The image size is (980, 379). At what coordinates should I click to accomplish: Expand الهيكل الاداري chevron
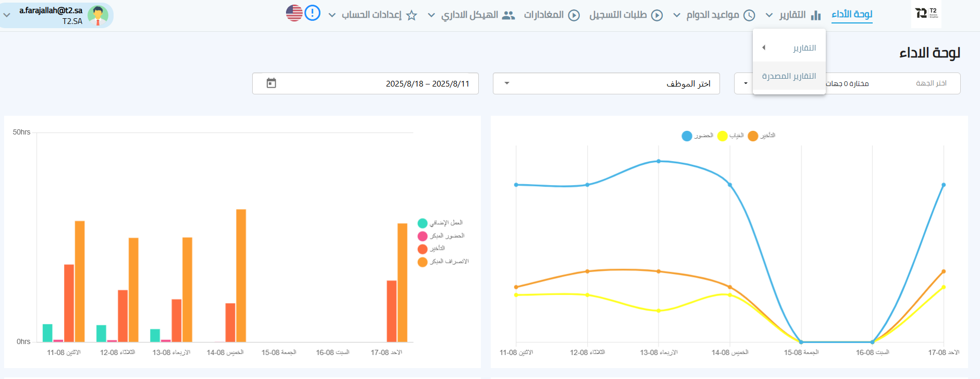[431, 15]
